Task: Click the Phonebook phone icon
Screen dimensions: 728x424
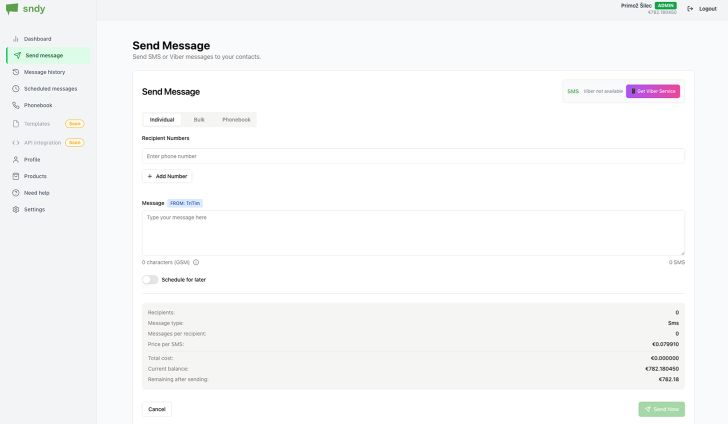Action: click(x=16, y=105)
